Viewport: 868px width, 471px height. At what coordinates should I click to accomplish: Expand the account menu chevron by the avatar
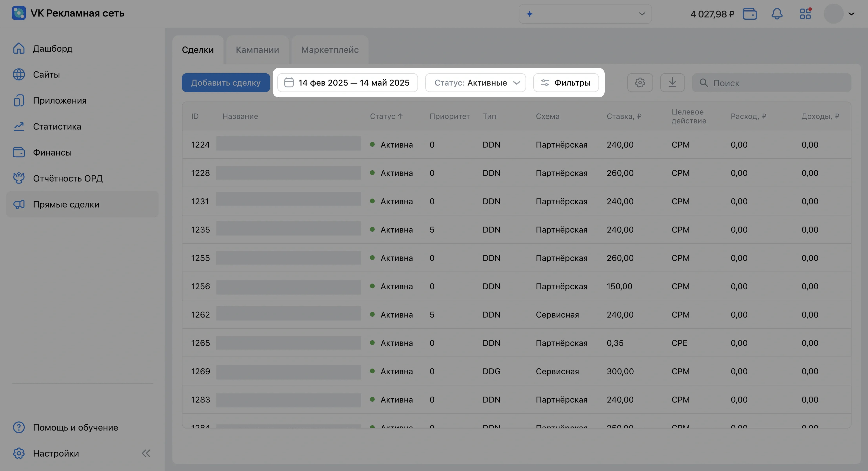(851, 14)
